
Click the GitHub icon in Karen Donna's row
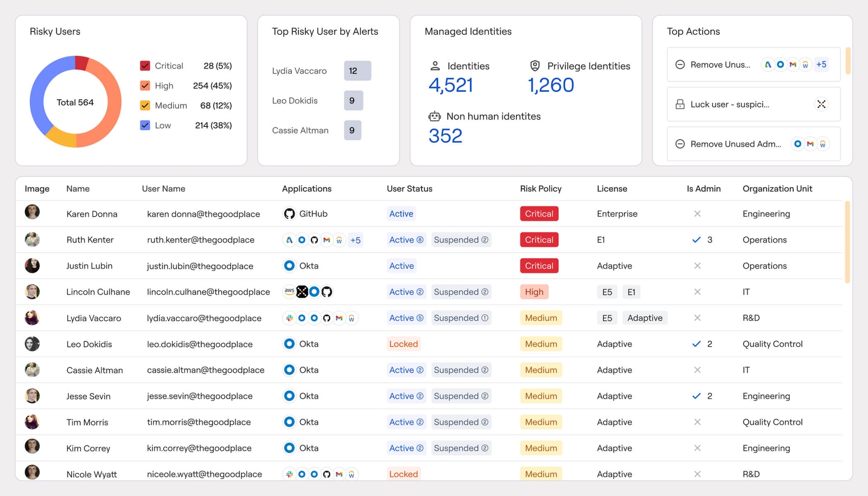289,214
